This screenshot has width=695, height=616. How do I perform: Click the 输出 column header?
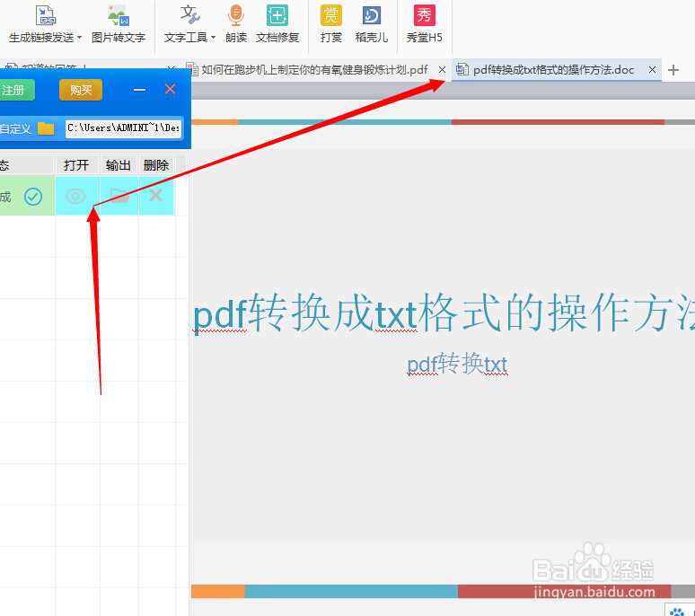point(119,165)
